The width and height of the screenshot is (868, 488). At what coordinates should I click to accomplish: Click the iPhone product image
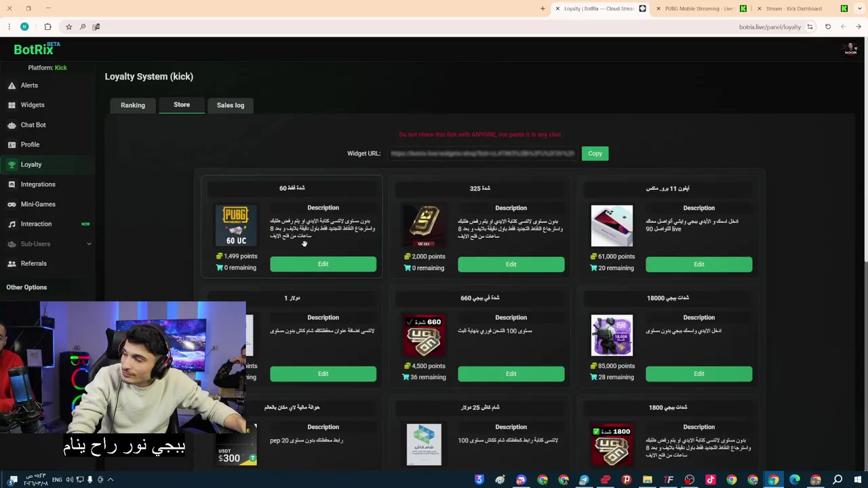click(x=612, y=226)
